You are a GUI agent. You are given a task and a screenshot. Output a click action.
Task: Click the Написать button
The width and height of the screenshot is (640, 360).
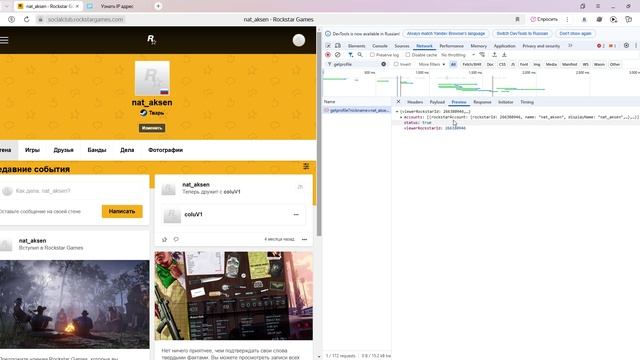coord(122,211)
